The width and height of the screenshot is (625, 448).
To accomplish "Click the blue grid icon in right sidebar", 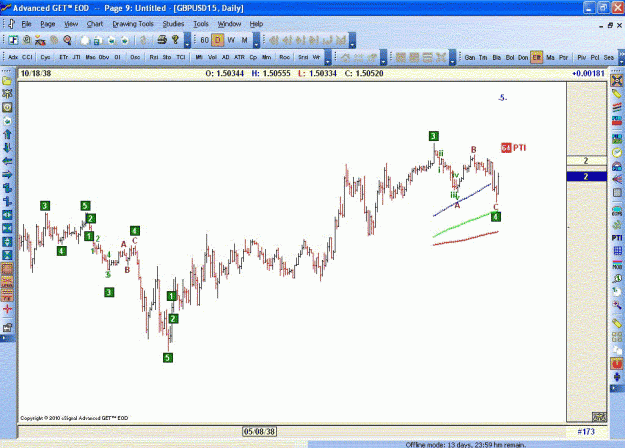I will 617,251.
